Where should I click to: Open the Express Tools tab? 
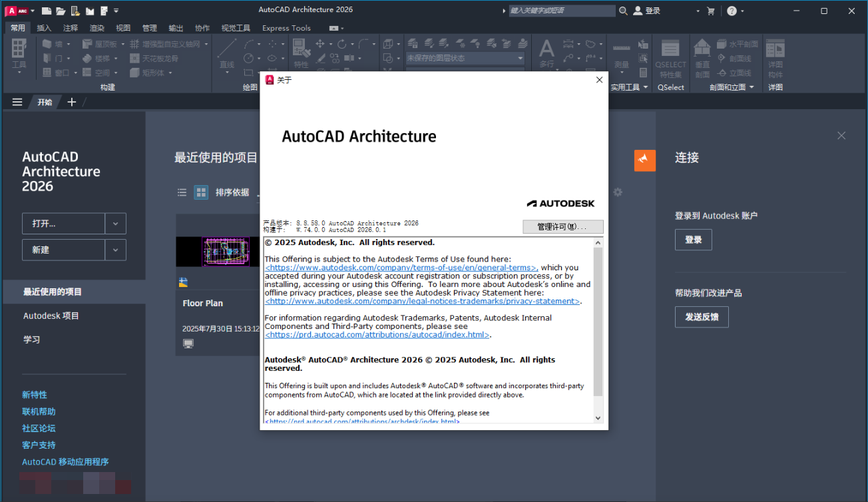[286, 28]
